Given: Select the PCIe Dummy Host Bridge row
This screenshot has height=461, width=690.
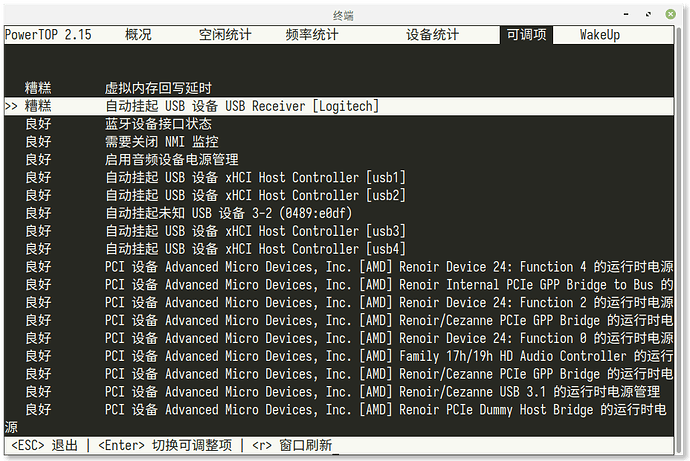Looking at the screenshot, I should 380,410.
